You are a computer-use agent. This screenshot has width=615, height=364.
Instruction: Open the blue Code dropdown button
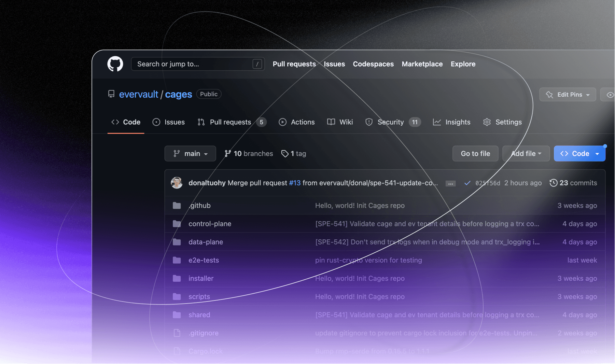pos(579,154)
